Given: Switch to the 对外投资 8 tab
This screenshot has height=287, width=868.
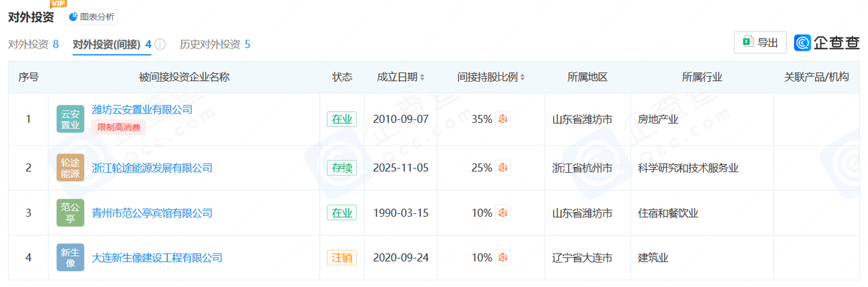Looking at the screenshot, I should (33, 44).
